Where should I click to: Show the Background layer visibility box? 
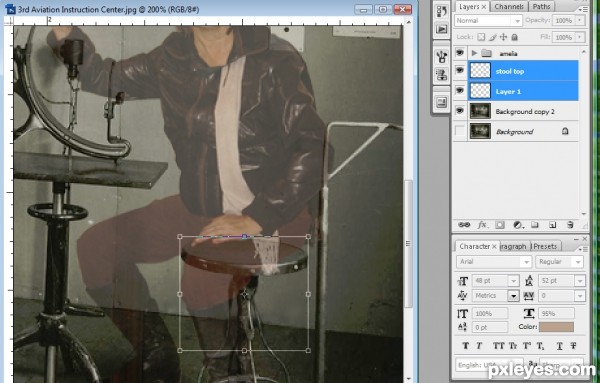[x=460, y=131]
